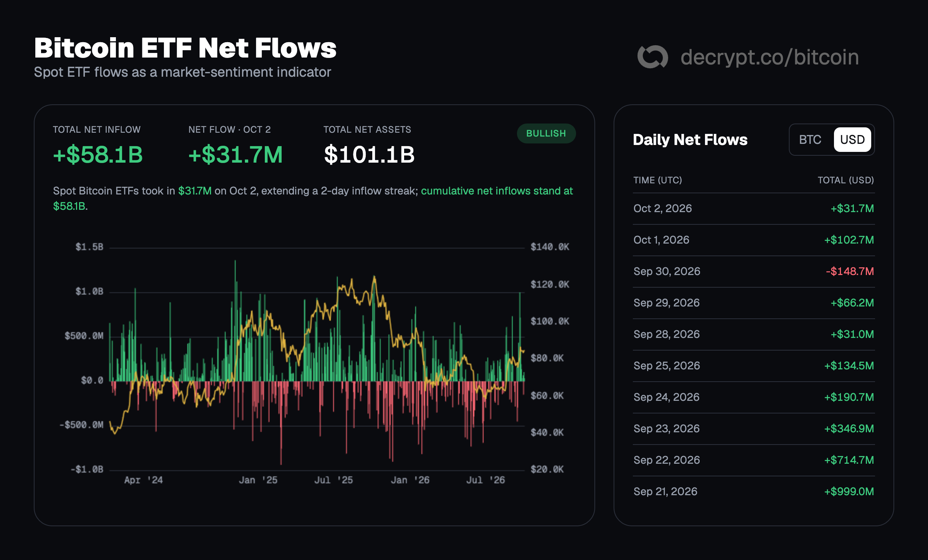The width and height of the screenshot is (928, 560).
Task: Click the Daily Net Flows heading
Action: pyautogui.click(x=690, y=140)
